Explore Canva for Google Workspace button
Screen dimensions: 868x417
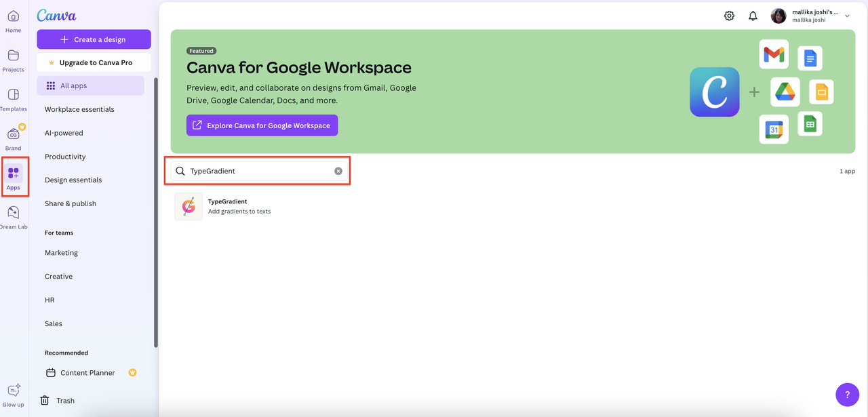tap(262, 125)
